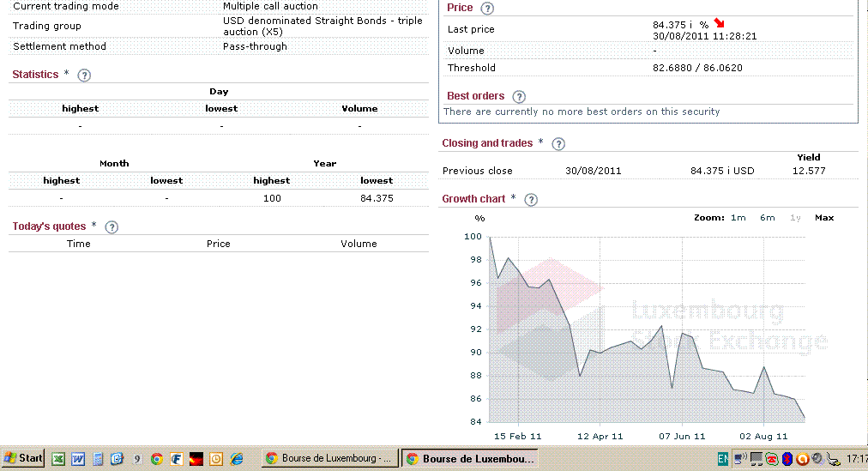The width and height of the screenshot is (868, 471).
Task: Launch Internet Explorer from quick launch
Action: tap(237, 459)
